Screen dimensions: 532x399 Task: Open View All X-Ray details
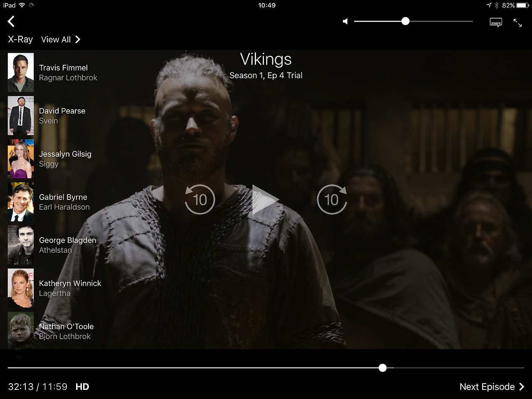[x=61, y=39]
